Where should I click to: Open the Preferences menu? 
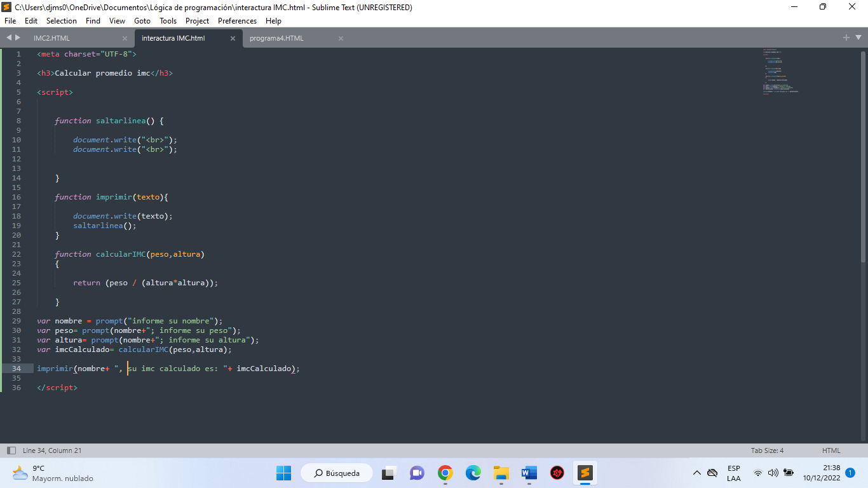(237, 21)
